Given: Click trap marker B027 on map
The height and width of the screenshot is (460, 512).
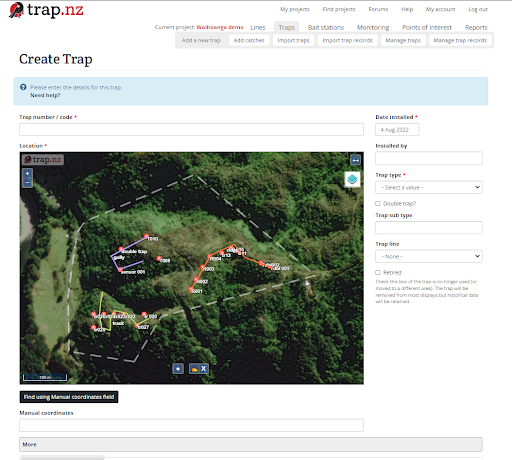Looking at the screenshot, I should tap(137, 325).
